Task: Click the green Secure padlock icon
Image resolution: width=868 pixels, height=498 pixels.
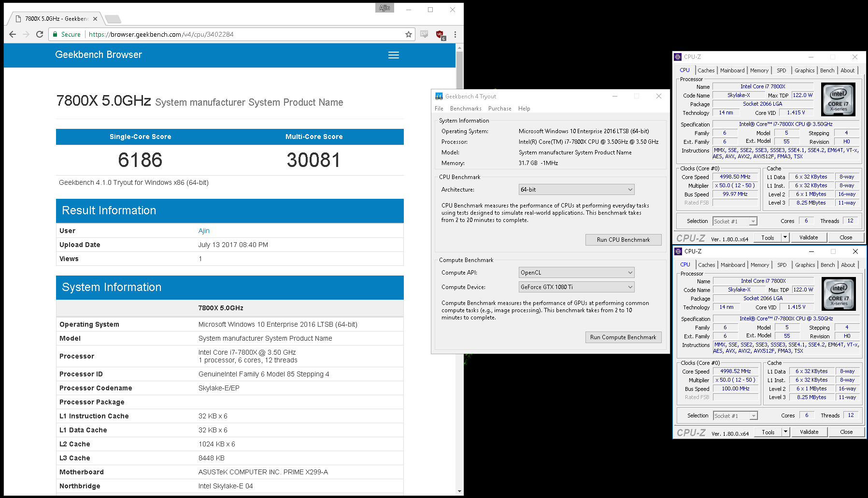Action: (56, 34)
